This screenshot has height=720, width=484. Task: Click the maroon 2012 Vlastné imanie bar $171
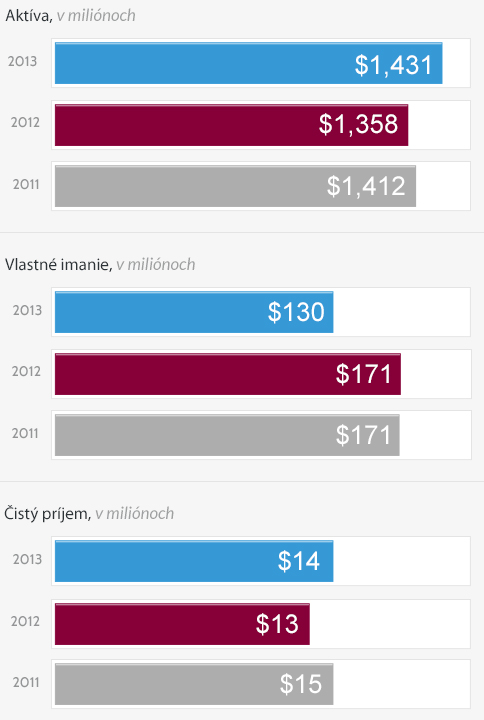(228, 374)
